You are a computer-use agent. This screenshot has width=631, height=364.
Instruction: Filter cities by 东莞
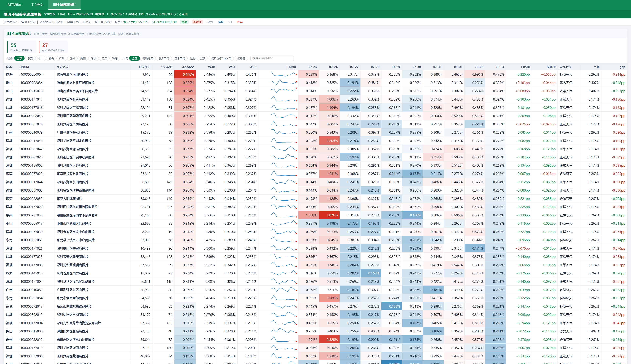30,58
